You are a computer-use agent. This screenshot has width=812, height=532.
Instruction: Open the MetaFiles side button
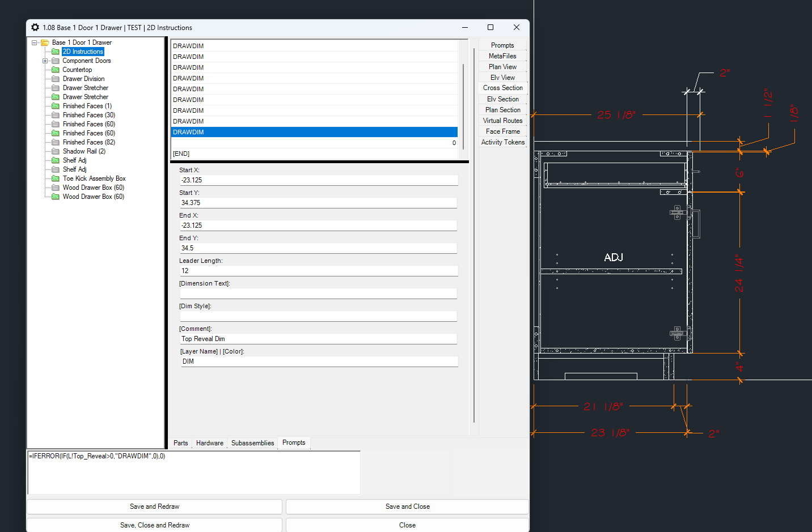pyautogui.click(x=502, y=56)
